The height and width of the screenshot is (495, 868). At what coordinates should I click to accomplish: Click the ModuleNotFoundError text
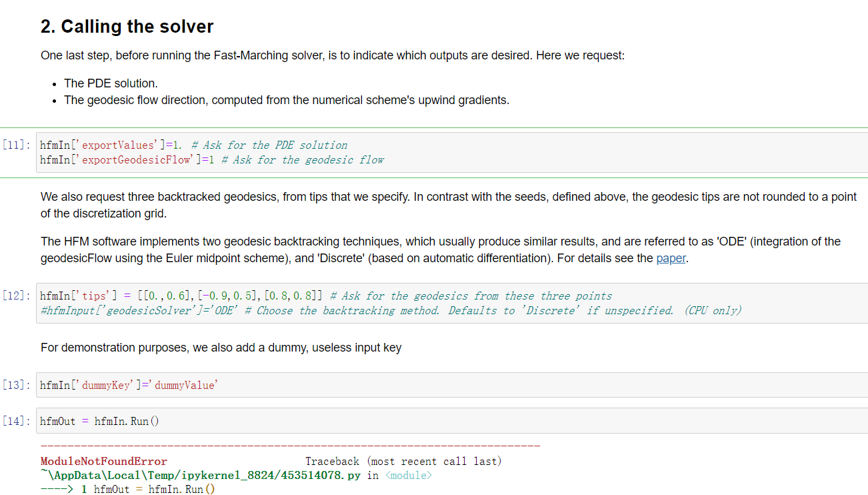pos(104,462)
